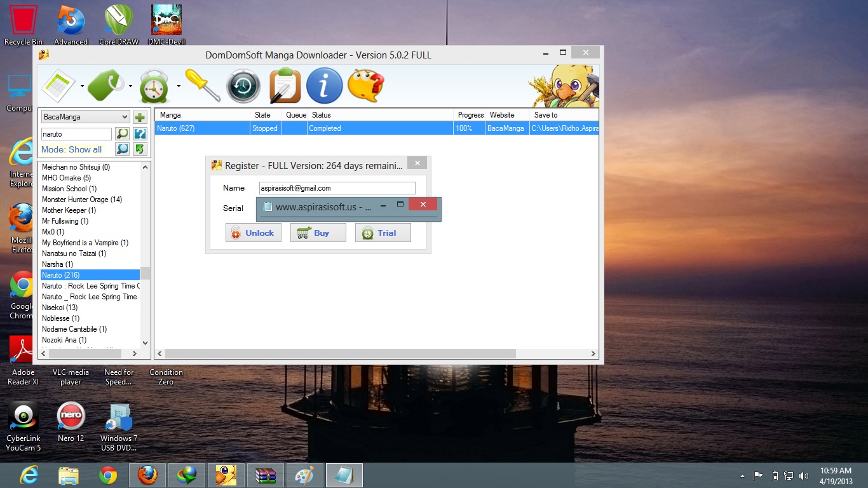Click the Trial button
Image resolution: width=868 pixels, height=488 pixels.
(383, 233)
